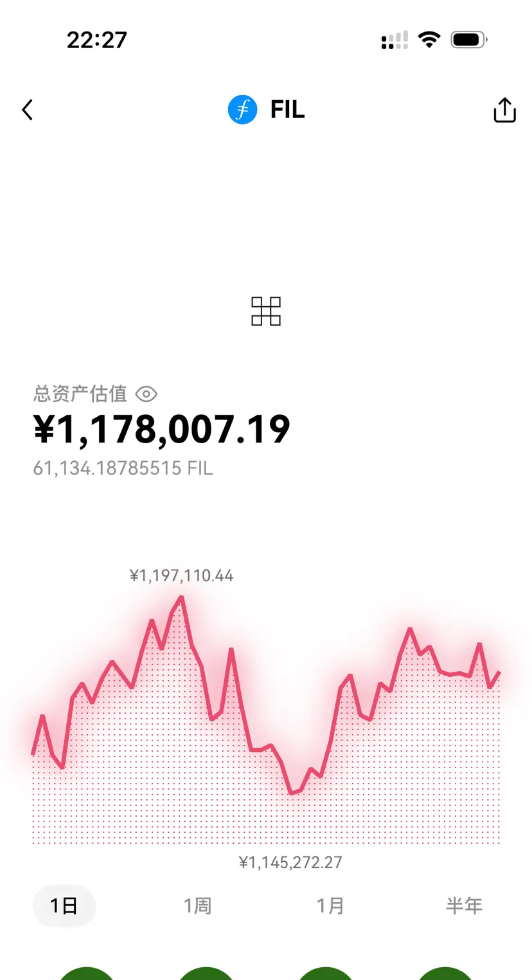Screen dimensions: 532x980
Task: Select the 1日 range tab
Action: coord(64,906)
